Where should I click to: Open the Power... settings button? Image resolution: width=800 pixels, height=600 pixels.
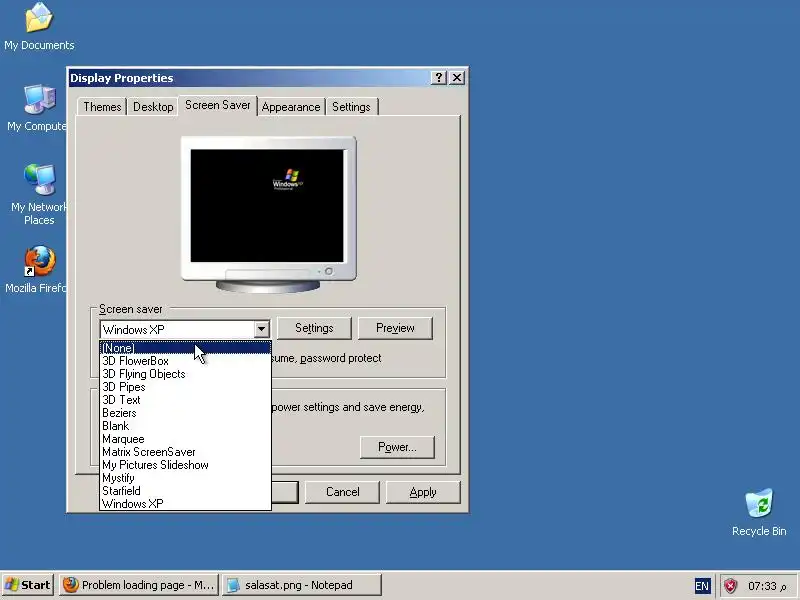397,447
